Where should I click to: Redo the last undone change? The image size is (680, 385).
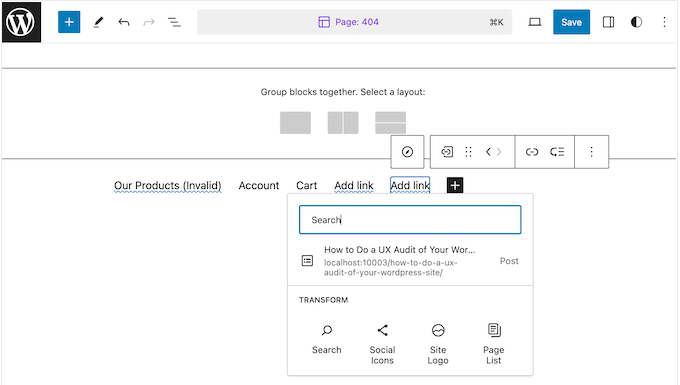pos(149,22)
